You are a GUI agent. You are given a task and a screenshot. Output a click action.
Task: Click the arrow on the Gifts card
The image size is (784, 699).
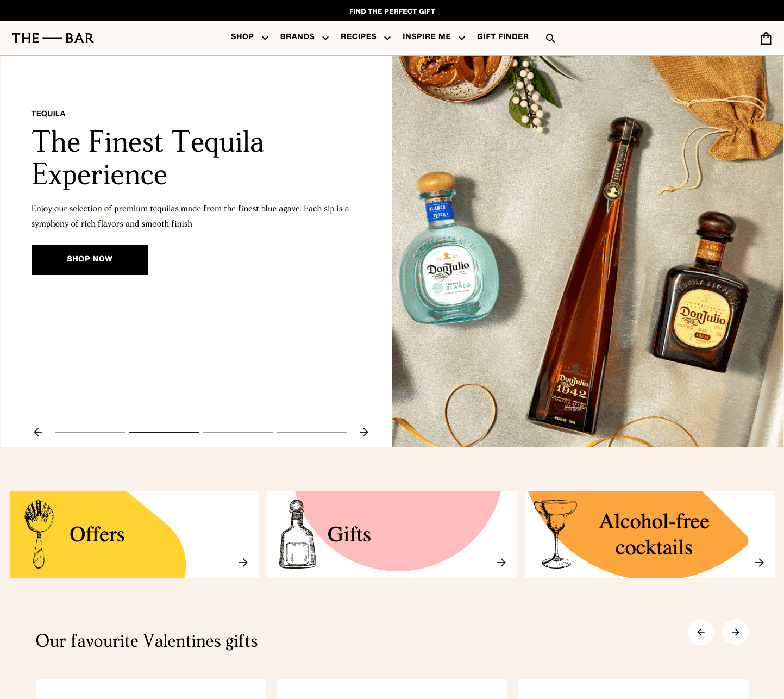coord(501,563)
